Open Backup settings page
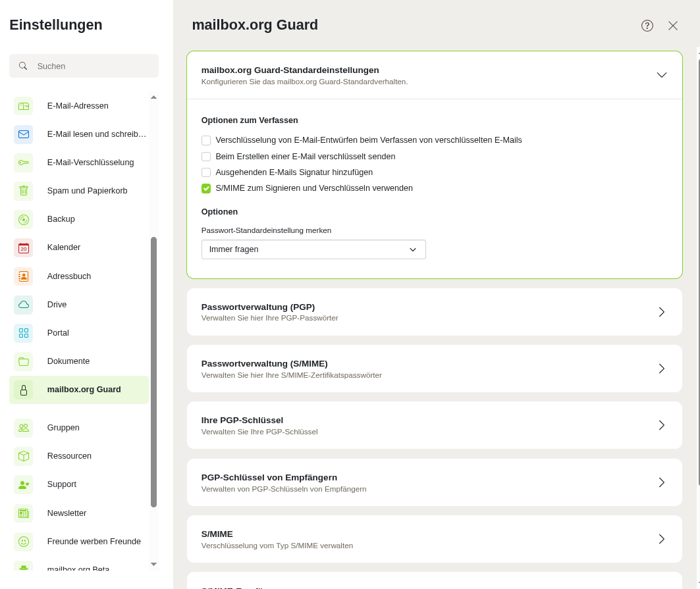This screenshot has height=589, width=700. click(79, 220)
